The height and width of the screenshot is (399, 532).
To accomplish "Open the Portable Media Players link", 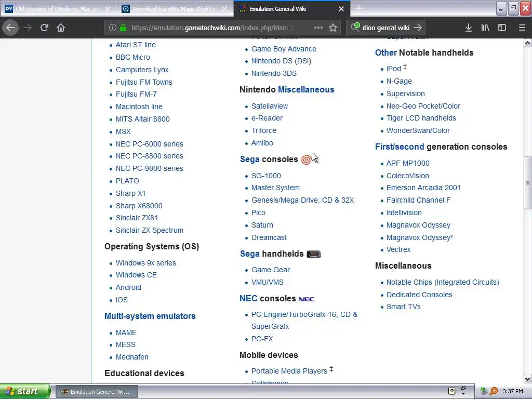I will pyautogui.click(x=289, y=371).
